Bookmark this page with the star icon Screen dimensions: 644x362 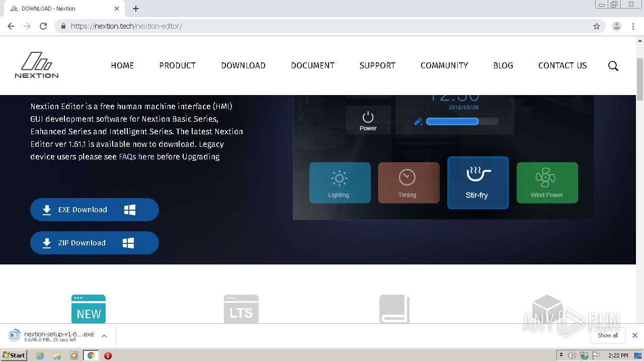(x=597, y=26)
